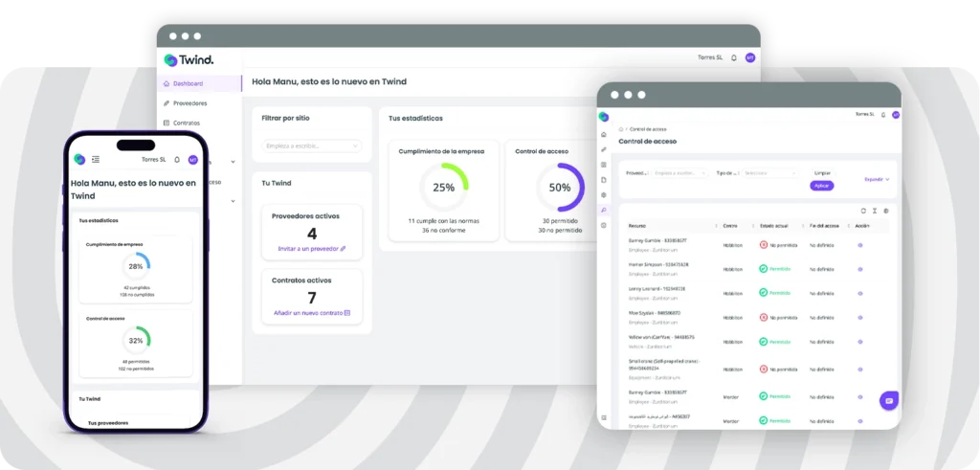The width and height of the screenshot is (980, 470).
Task: Open the gear icon below documents in access sidebar
Action: click(x=603, y=194)
